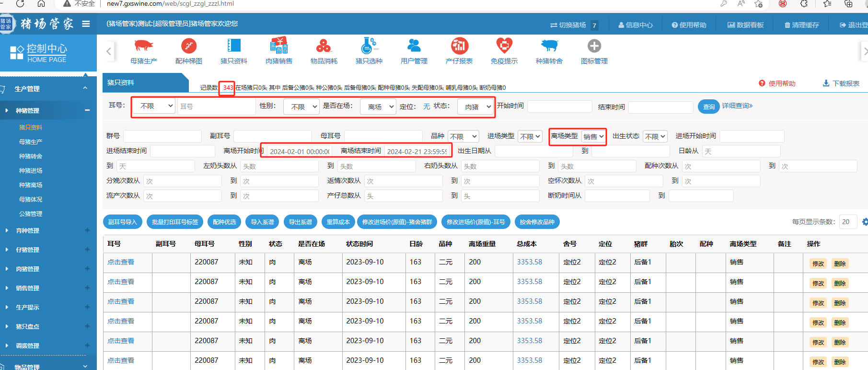
Task: Click the 查询 search button
Action: tap(709, 107)
